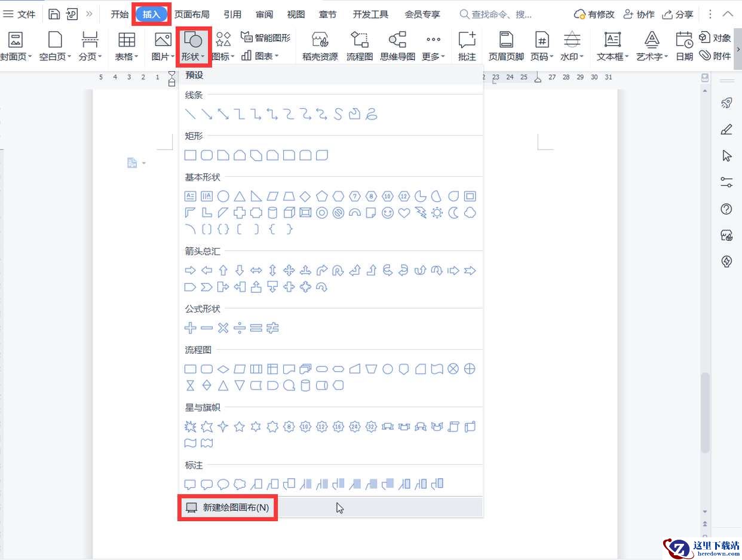Screen dimensions: 742x560
Task: Click the vertical document scrollbar
Action: tap(705, 412)
